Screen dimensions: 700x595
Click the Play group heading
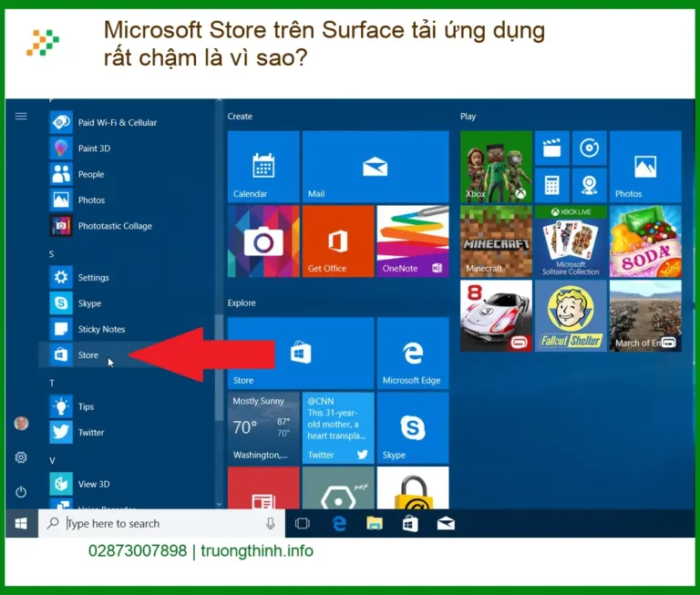coord(468,117)
